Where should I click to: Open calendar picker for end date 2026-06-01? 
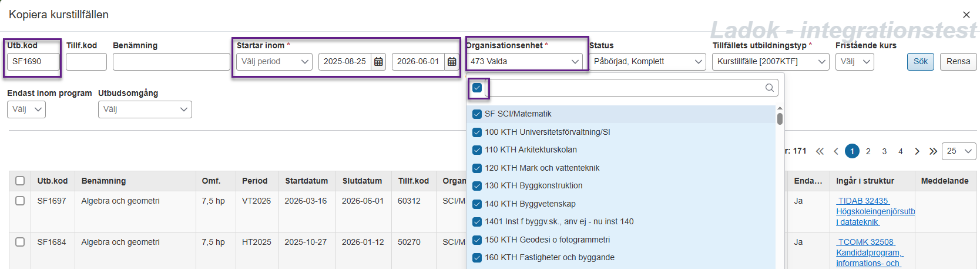pos(452,62)
